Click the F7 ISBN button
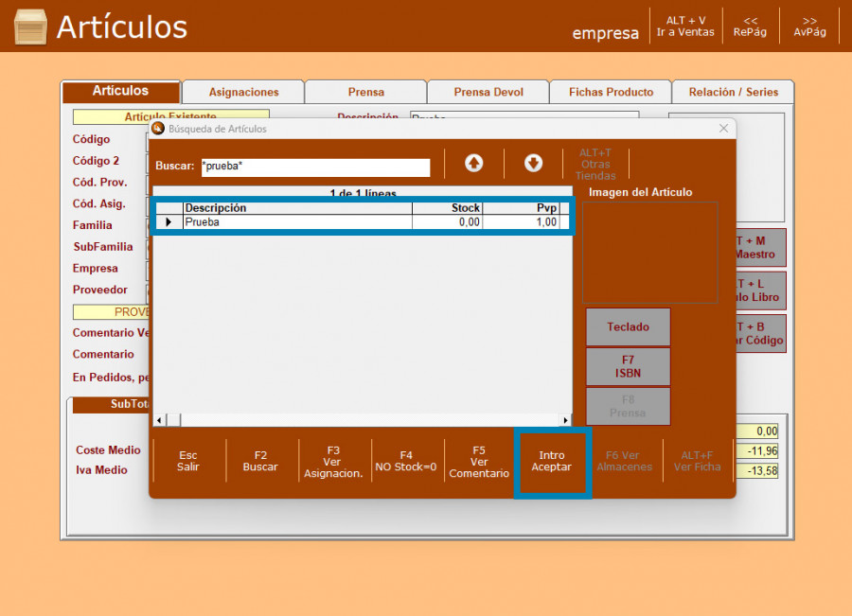Screen dimensions: 852x616 point(628,366)
